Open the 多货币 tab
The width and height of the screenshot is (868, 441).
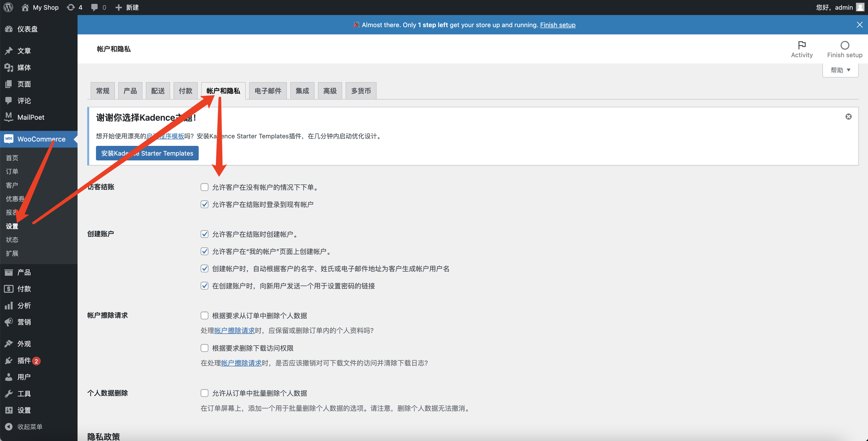361,90
